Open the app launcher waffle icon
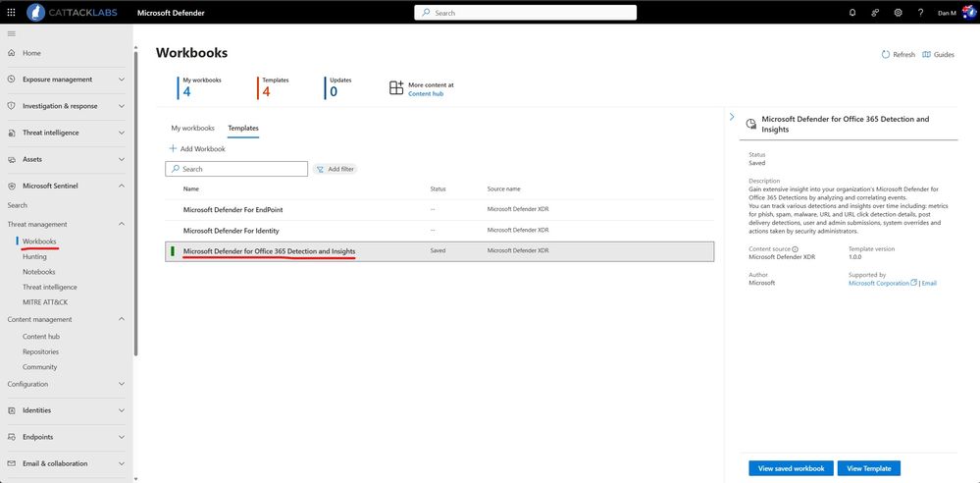 point(11,13)
